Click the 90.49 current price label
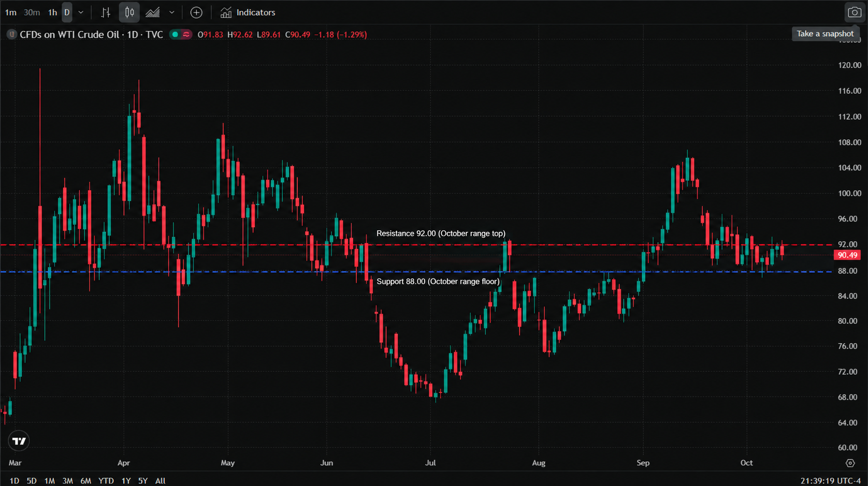 848,255
